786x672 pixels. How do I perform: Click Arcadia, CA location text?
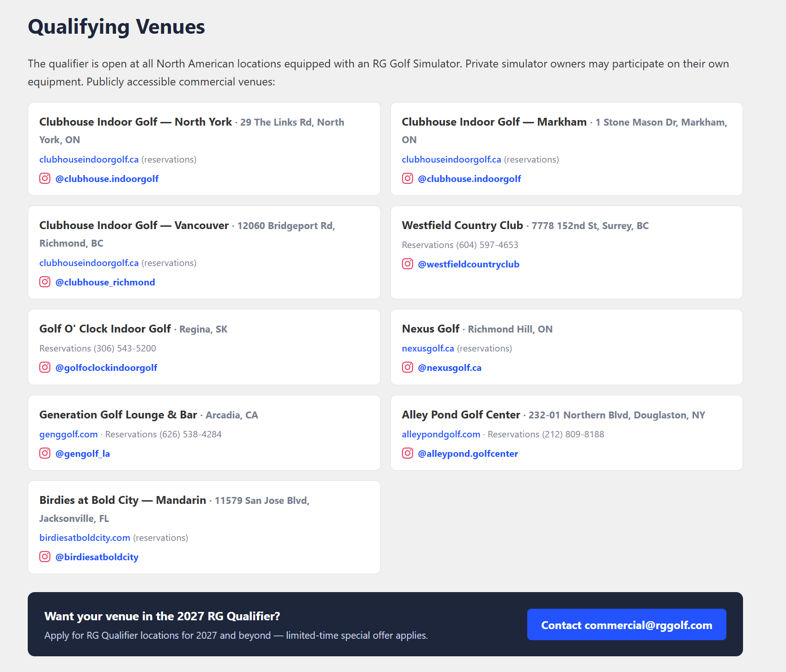(232, 415)
